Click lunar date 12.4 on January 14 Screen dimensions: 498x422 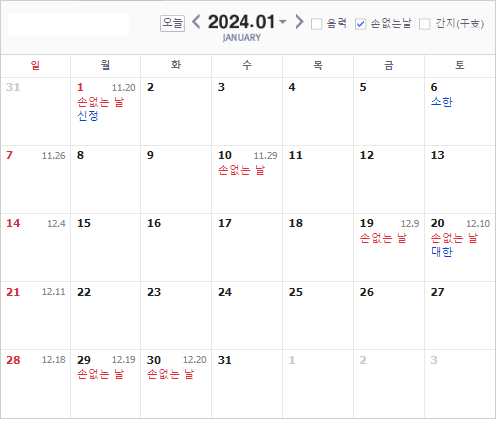click(x=56, y=224)
